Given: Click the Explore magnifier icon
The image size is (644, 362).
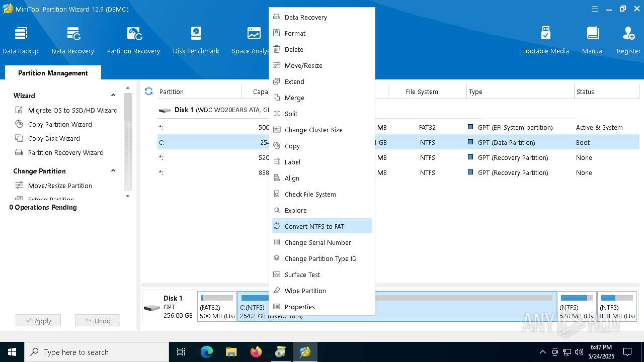Looking at the screenshot, I should pyautogui.click(x=276, y=210).
